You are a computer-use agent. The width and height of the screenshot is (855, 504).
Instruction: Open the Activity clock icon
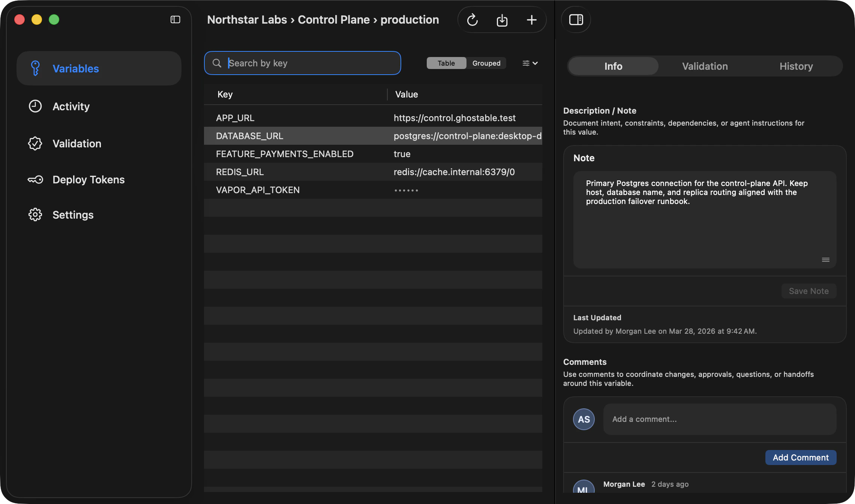point(35,106)
